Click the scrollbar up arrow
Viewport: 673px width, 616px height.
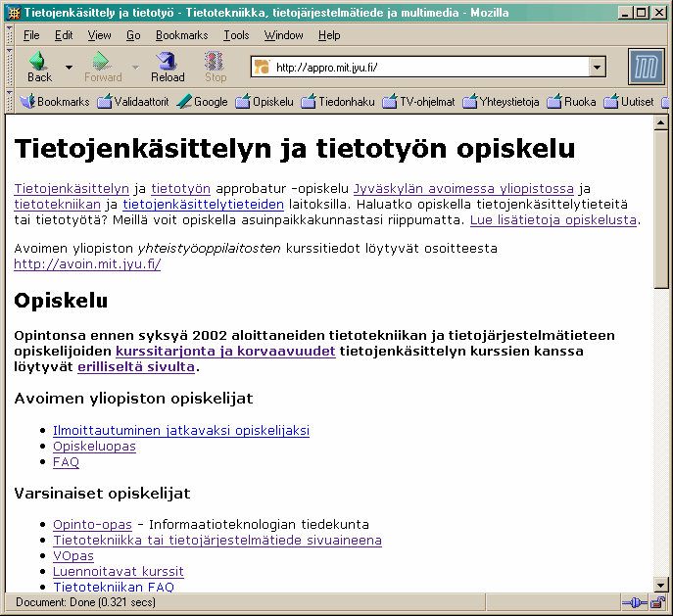(660, 122)
